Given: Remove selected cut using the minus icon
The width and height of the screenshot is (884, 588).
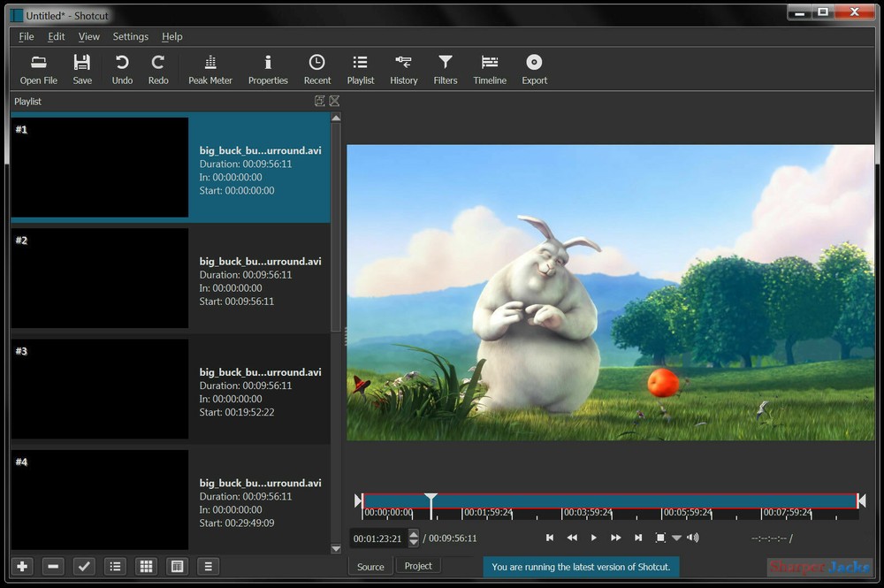Looking at the screenshot, I should (53, 566).
